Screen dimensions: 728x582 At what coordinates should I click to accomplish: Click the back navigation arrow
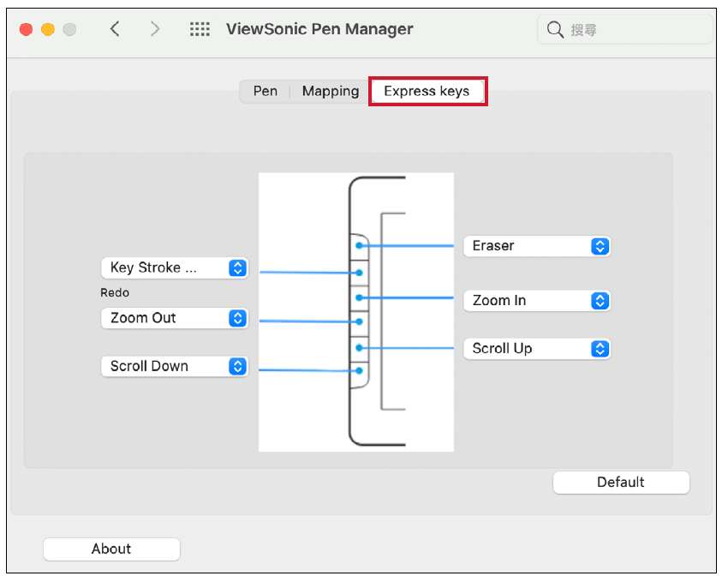115,29
